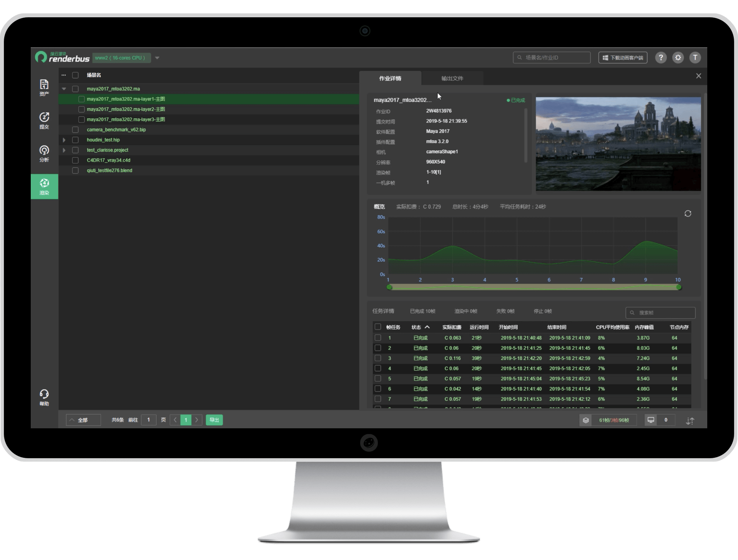Filter tasks by 失败 0帧
The height and width of the screenshot is (560, 738).
[x=505, y=311]
